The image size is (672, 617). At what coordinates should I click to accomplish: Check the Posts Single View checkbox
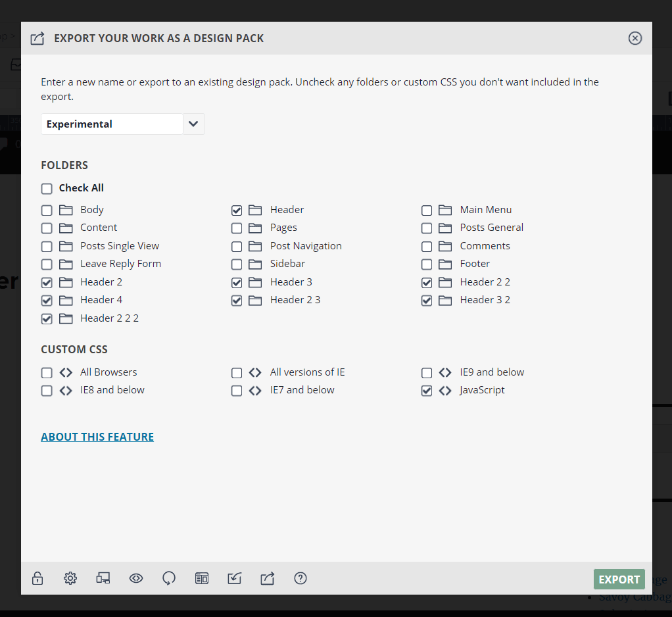47,247
